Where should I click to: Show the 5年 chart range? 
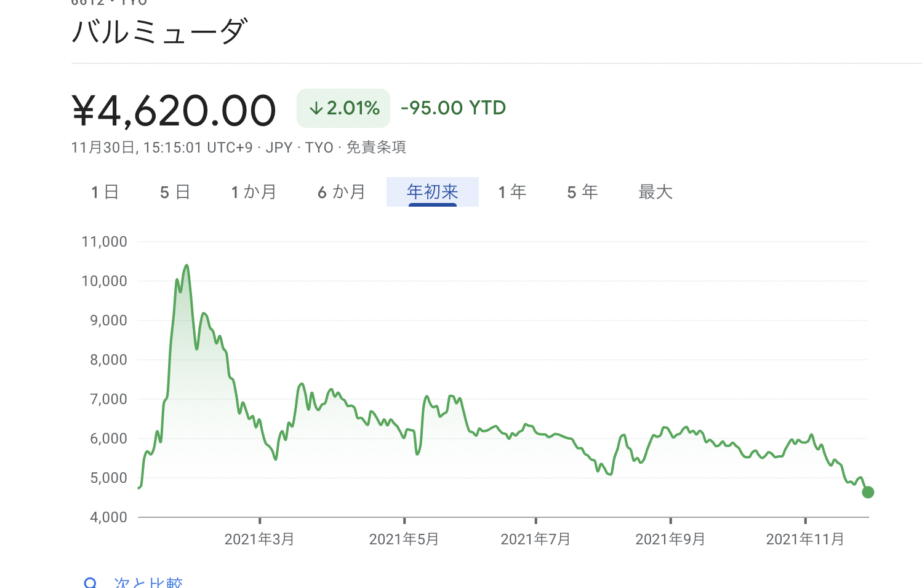click(x=582, y=192)
